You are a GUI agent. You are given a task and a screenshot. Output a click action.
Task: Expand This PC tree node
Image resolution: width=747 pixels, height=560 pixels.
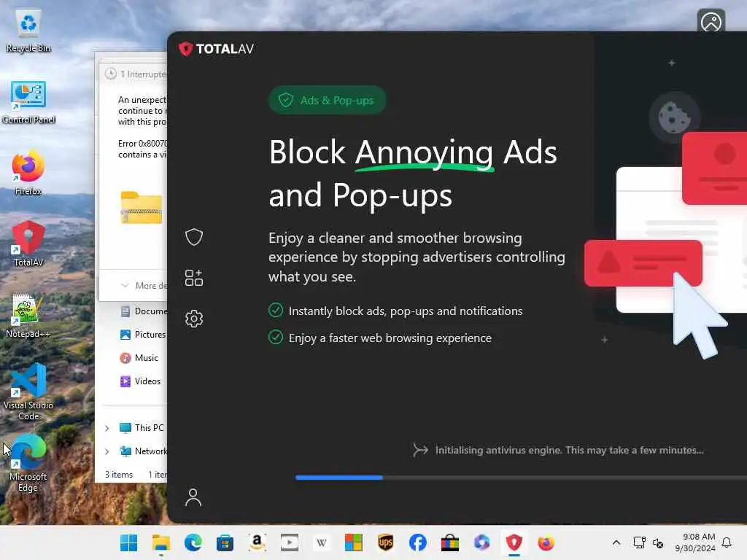[x=107, y=428]
